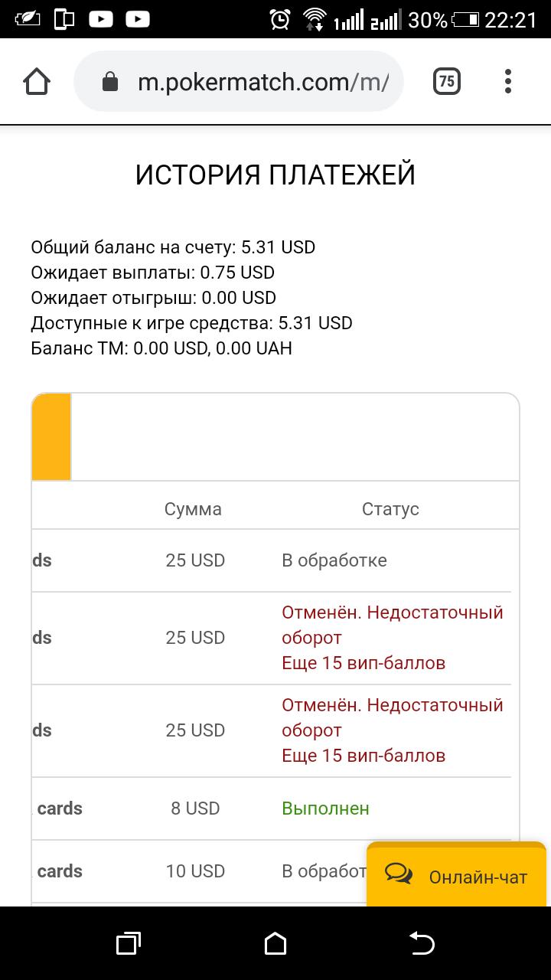The image size is (551, 980).
Task: Click the m.pokermatch.com address bar
Action: [239, 81]
